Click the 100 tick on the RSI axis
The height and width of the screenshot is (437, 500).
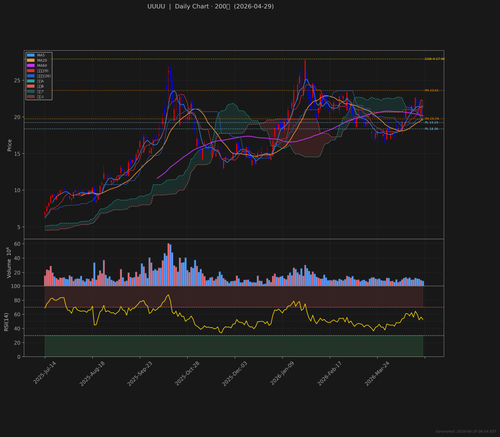click(x=16, y=286)
